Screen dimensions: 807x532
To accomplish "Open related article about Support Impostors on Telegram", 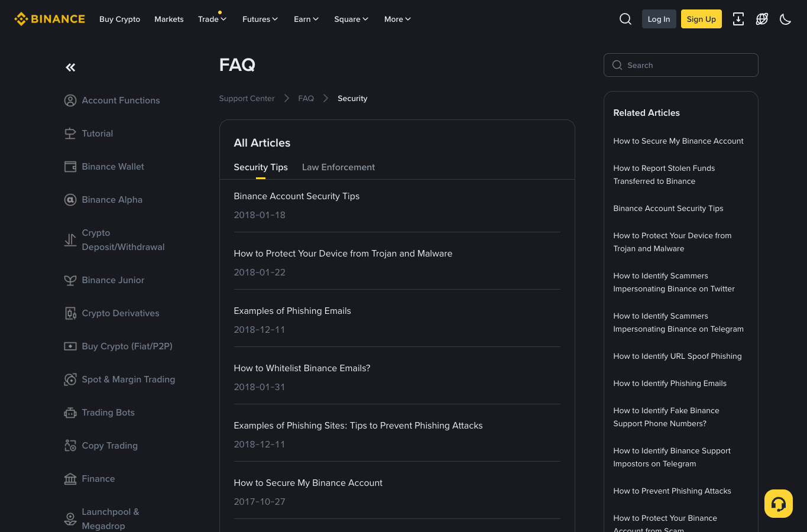I will (x=672, y=458).
